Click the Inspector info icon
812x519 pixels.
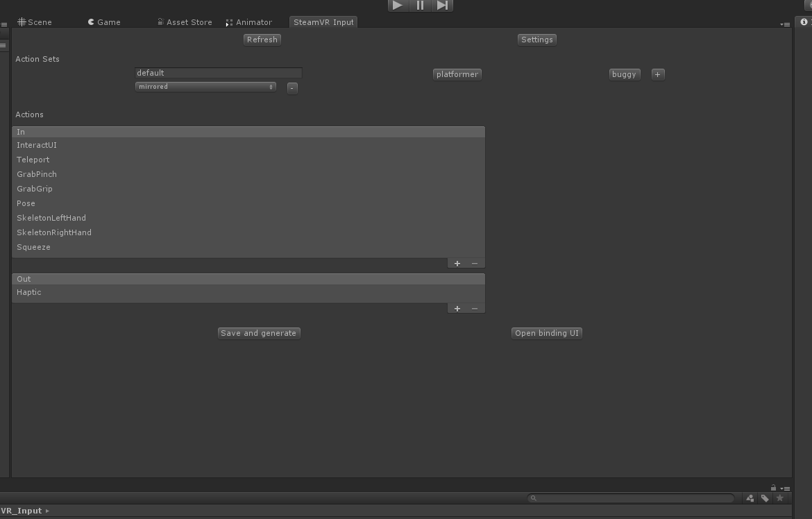(x=804, y=22)
